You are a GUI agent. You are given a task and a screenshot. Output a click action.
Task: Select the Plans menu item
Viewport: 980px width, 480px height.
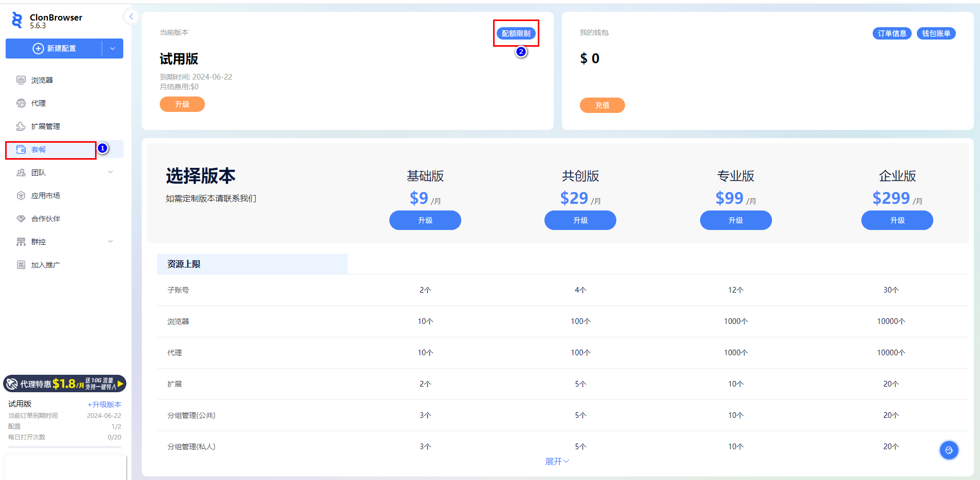(39, 149)
